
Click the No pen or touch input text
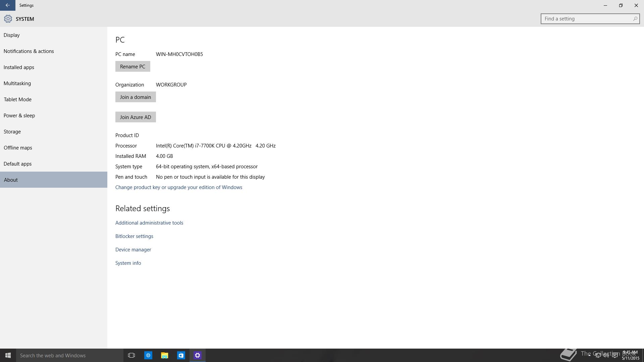coord(210,177)
